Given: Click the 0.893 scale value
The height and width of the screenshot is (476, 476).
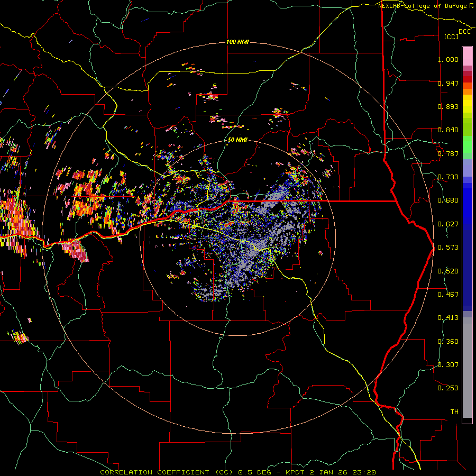Looking at the screenshot, I should pos(448,106).
